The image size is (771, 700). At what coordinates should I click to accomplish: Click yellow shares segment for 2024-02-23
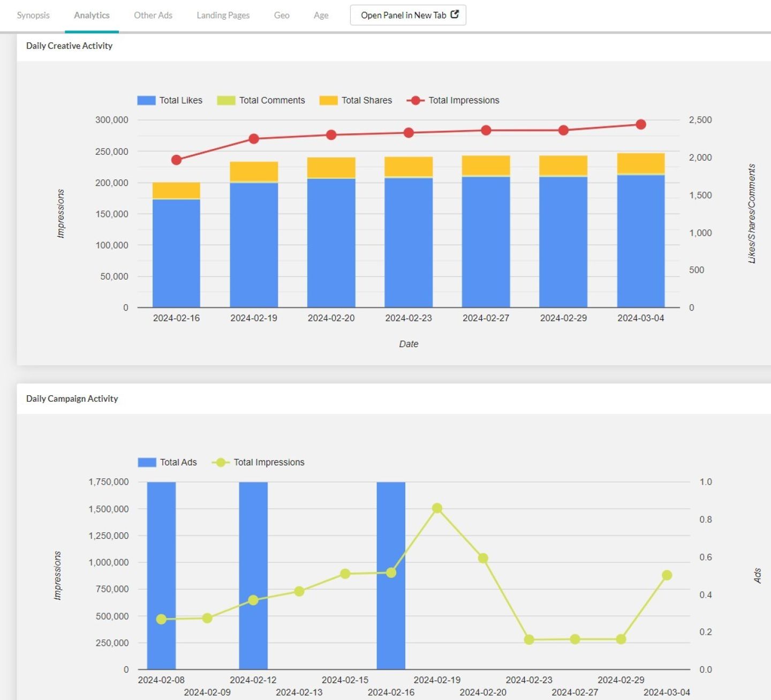pos(409,167)
